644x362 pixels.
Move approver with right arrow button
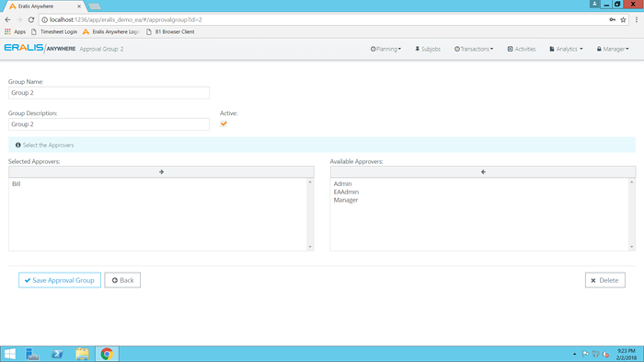click(161, 172)
